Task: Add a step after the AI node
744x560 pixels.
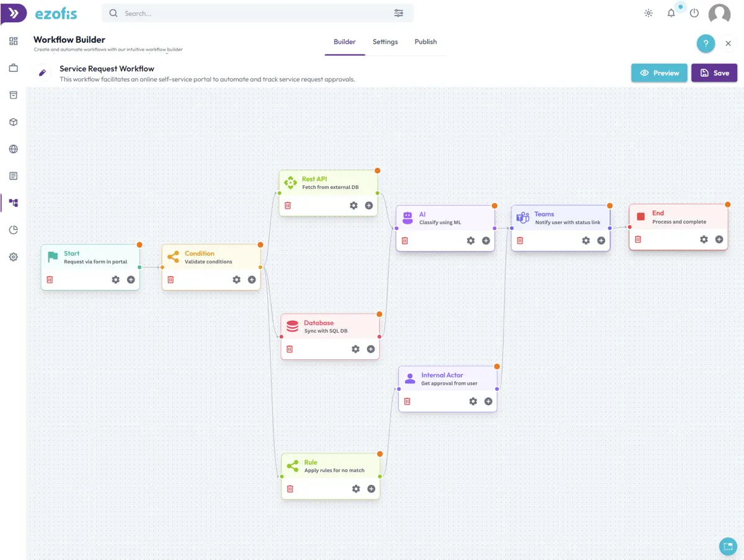Action: click(x=486, y=241)
